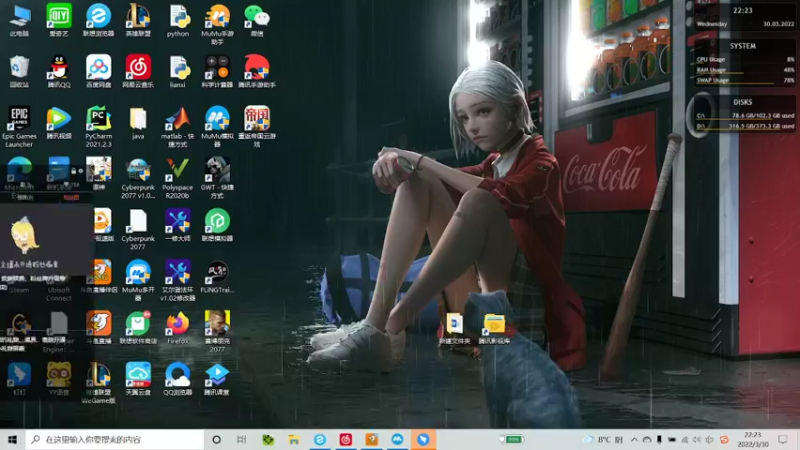Launch MuMu multi-instance shortcut
800x450 pixels.
tap(138, 280)
